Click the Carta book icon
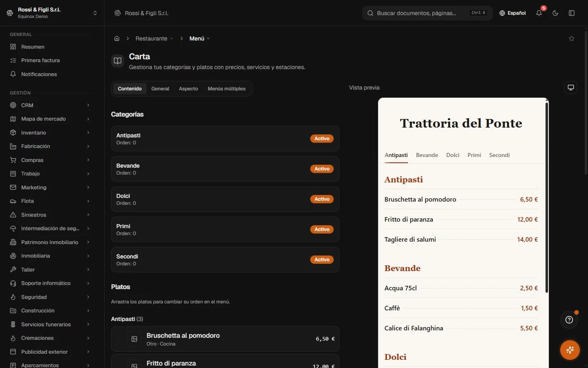 (118, 61)
